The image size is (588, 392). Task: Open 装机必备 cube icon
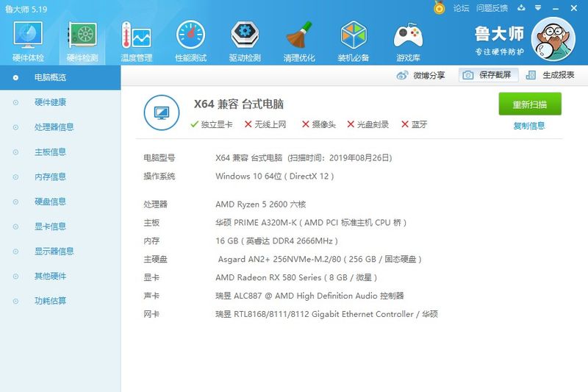tap(354, 35)
